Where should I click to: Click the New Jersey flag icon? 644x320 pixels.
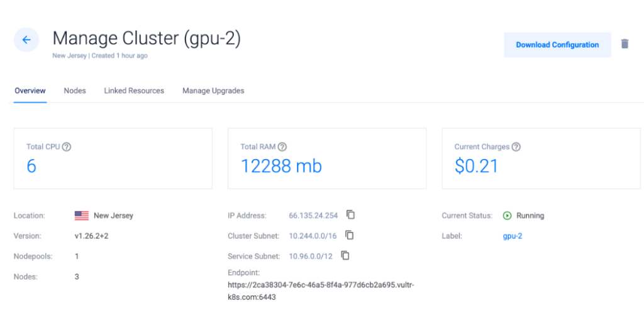82,215
